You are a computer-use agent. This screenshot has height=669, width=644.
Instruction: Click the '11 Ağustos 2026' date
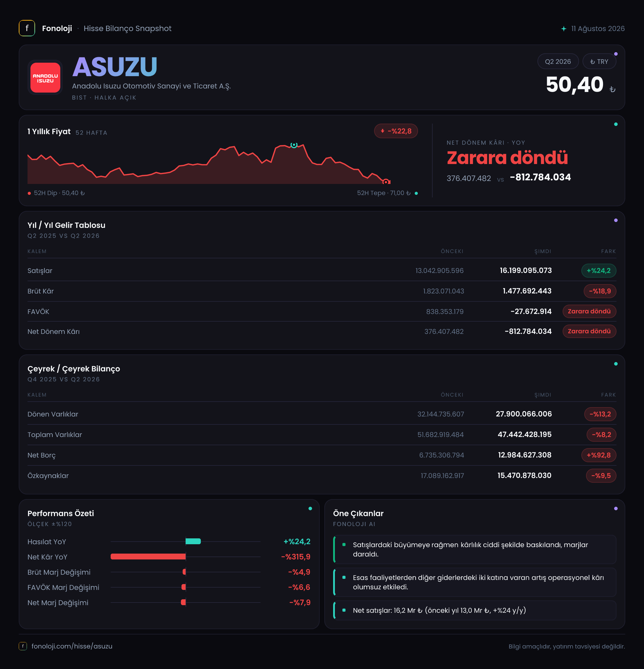coord(598,29)
